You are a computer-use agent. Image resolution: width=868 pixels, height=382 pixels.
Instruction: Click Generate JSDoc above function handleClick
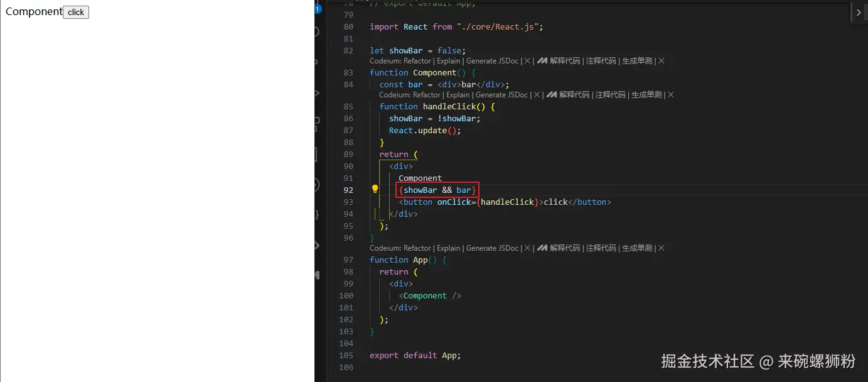[x=501, y=95]
